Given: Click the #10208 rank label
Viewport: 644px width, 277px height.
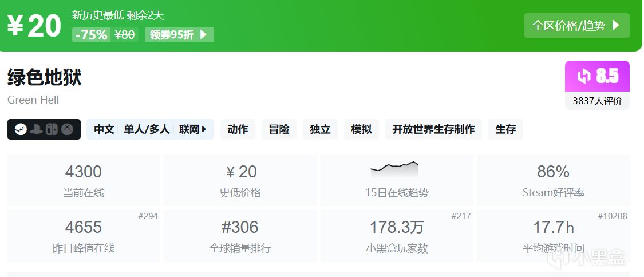Looking at the screenshot, I should point(613,216).
